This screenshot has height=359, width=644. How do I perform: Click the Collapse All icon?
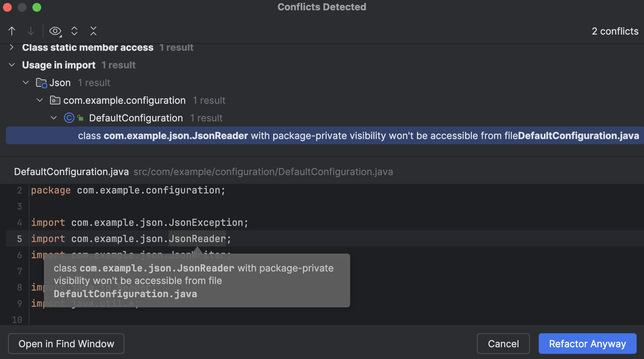93,31
